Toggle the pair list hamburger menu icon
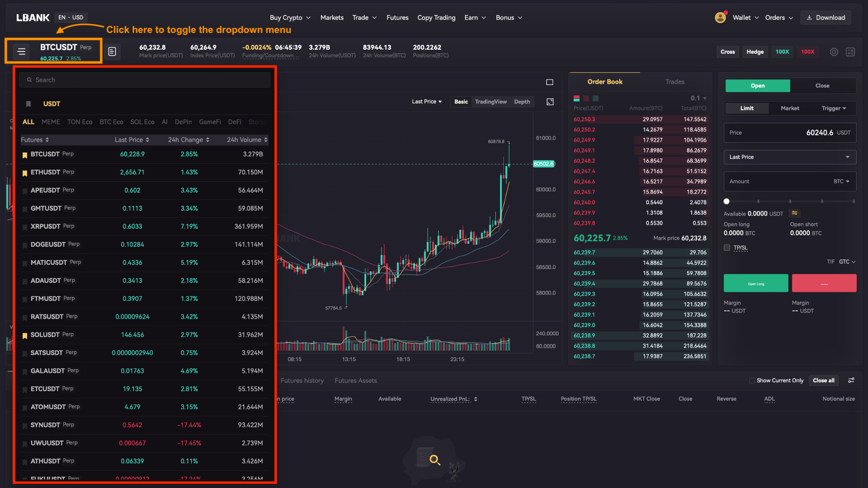 [21, 52]
